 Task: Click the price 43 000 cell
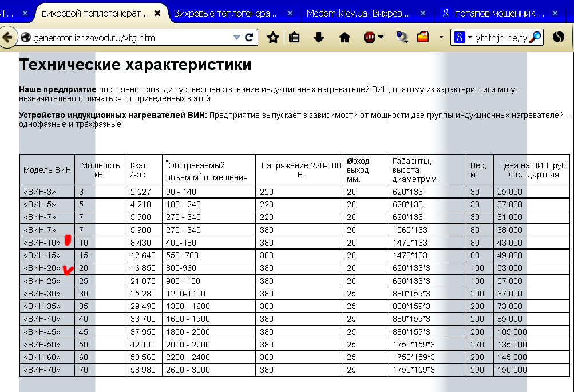(531, 243)
